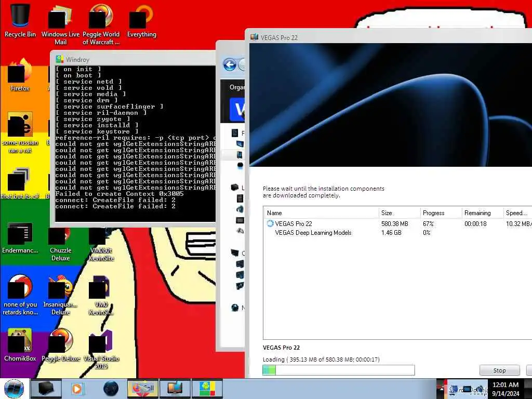Click the dark globe taskbar icon

coord(111,389)
